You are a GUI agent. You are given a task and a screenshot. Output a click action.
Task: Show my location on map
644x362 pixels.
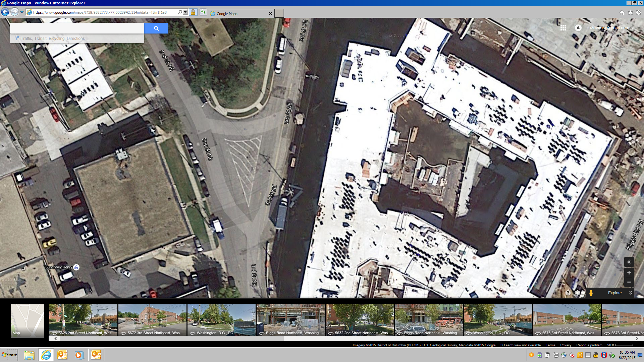[x=629, y=262]
